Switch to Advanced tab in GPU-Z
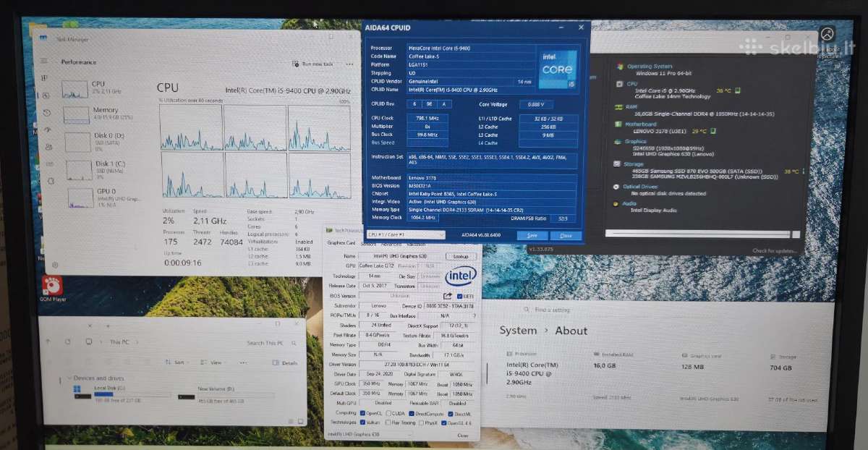 (391, 244)
